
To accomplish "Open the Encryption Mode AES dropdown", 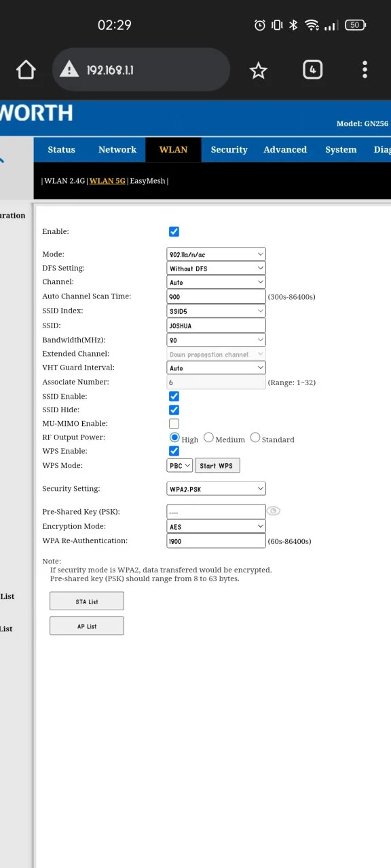I will 216,526.
